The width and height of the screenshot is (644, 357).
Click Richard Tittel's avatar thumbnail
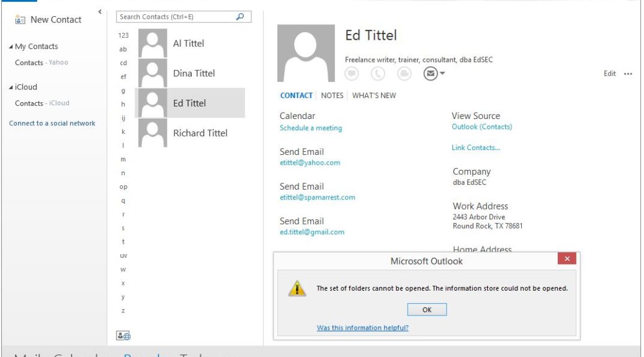coord(153,133)
